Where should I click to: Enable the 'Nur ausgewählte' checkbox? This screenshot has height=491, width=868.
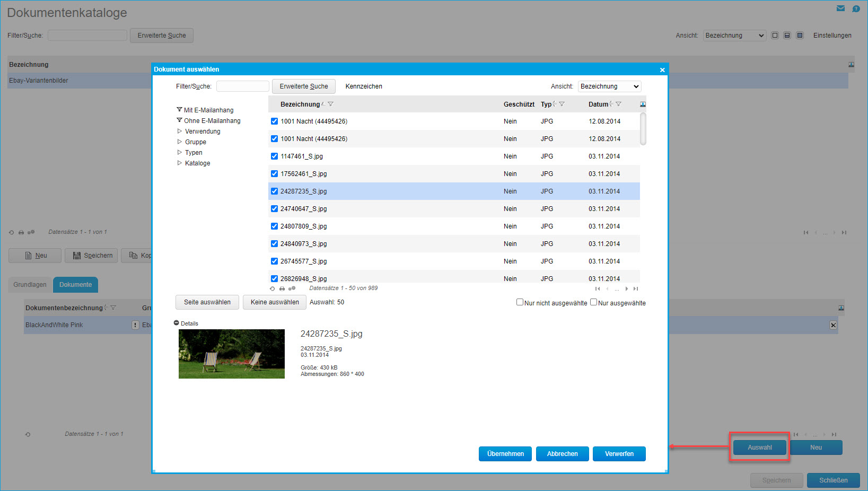point(594,302)
